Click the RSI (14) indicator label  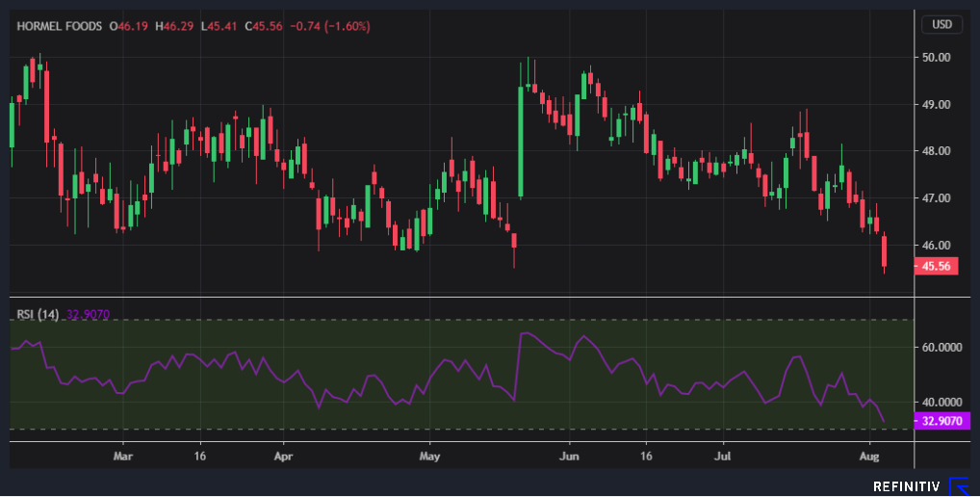[38, 314]
